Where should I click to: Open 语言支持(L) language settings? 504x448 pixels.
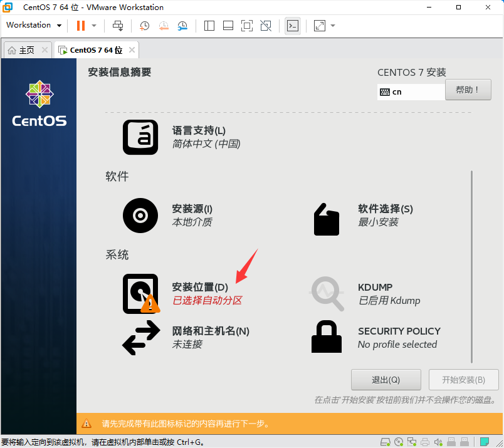(182, 137)
